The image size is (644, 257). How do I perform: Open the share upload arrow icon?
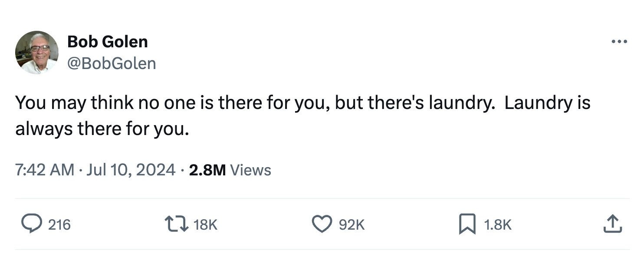(613, 224)
